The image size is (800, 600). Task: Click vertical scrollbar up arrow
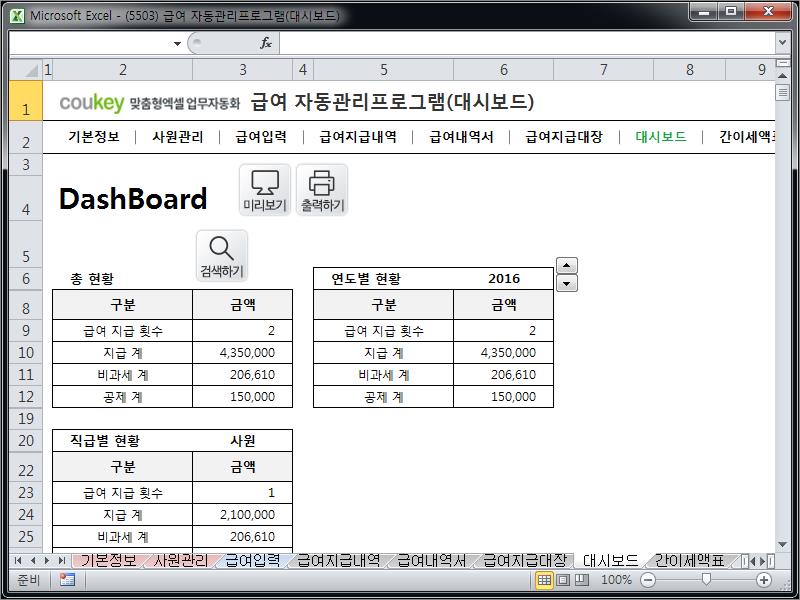pyautogui.click(x=782, y=76)
